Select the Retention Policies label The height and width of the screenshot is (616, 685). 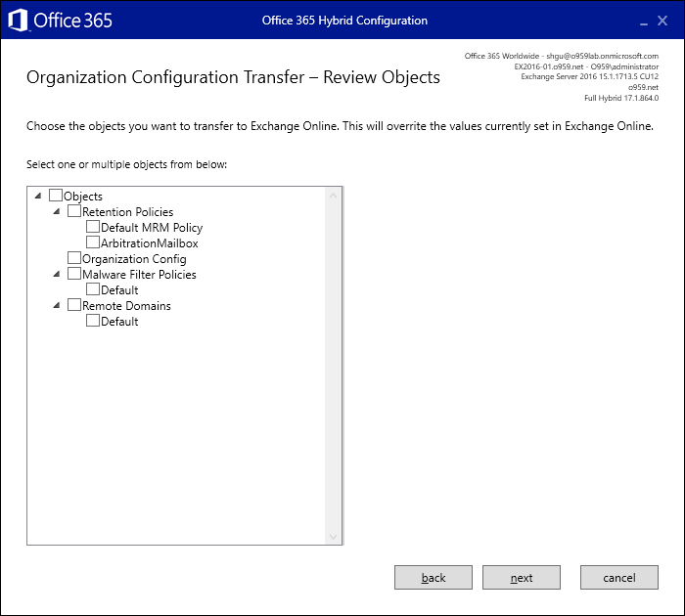pos(128,212)
